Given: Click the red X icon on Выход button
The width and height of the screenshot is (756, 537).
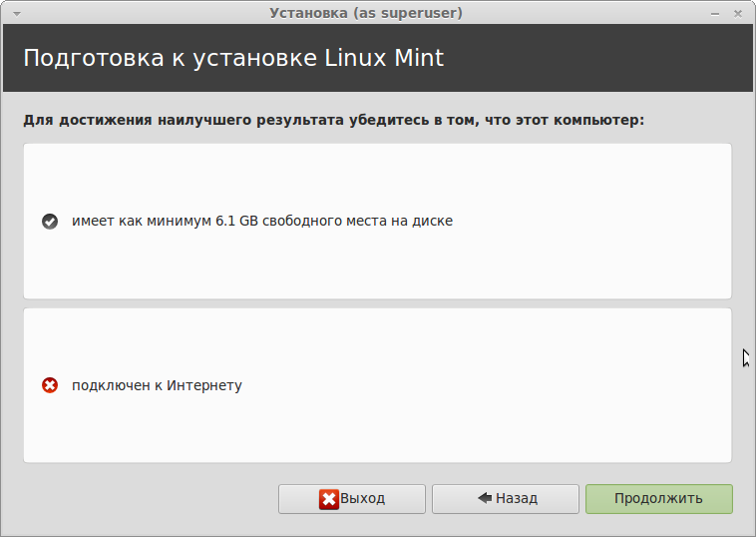Looking at the screenshot, I should click(329, 499).
